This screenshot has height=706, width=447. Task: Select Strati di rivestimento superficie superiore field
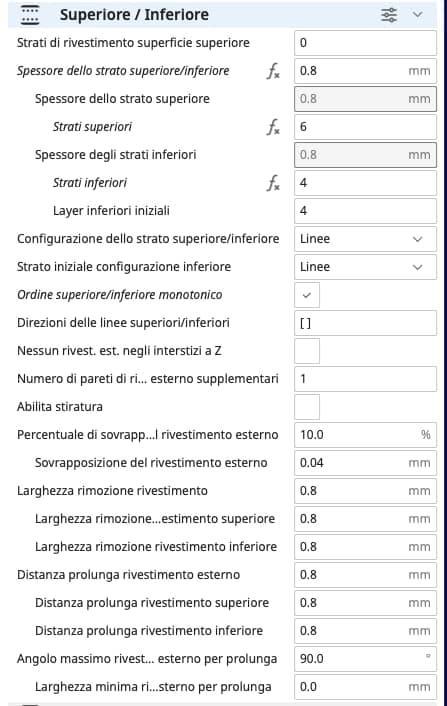point(365,43)
